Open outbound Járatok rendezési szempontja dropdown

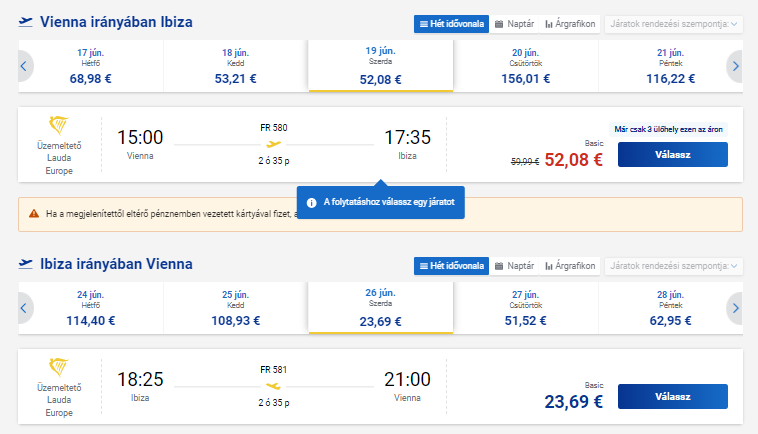pos(673,24)
